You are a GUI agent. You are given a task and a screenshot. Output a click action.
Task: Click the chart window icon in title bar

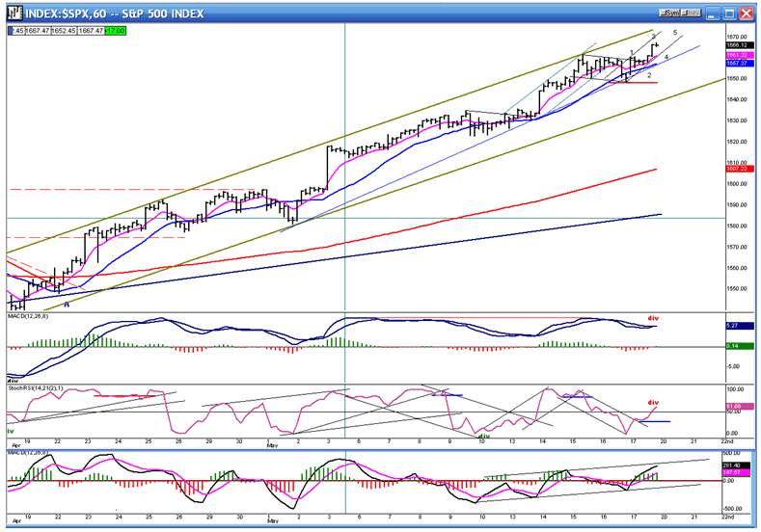click(x=15, y=13)
